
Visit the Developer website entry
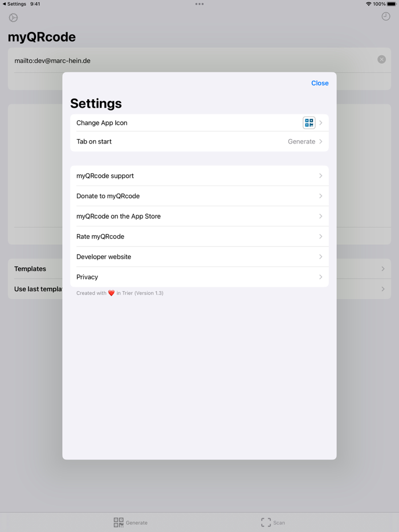pos(199,257)
